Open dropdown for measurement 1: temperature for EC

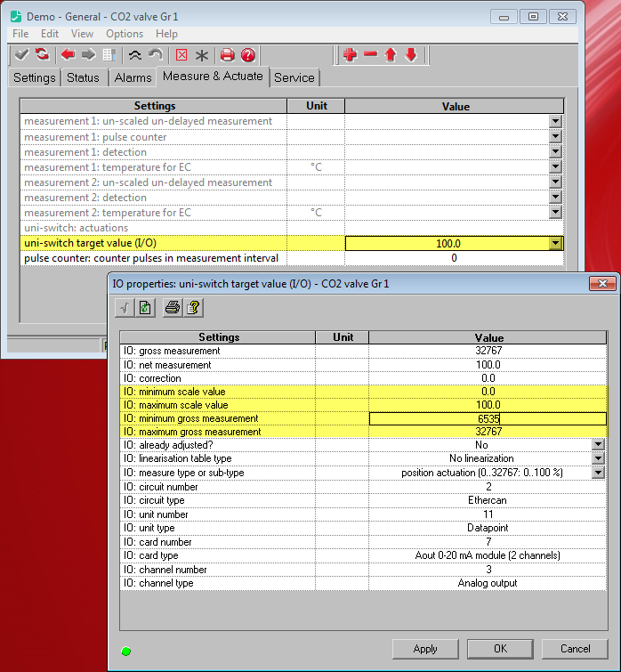click(555, 166)
